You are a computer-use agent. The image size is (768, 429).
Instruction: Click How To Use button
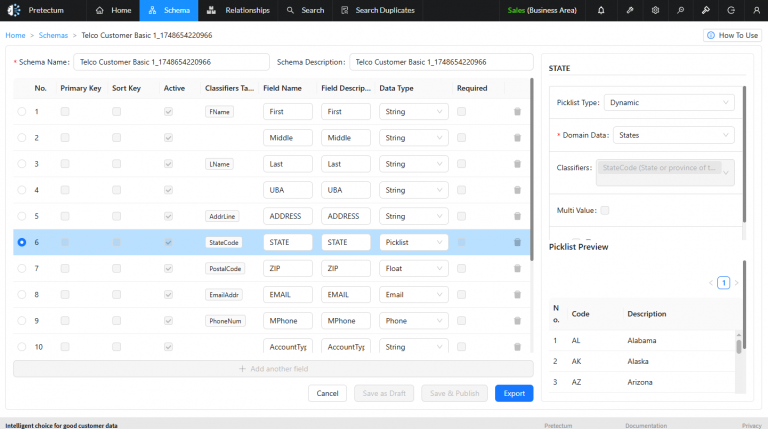pos(732,35)
